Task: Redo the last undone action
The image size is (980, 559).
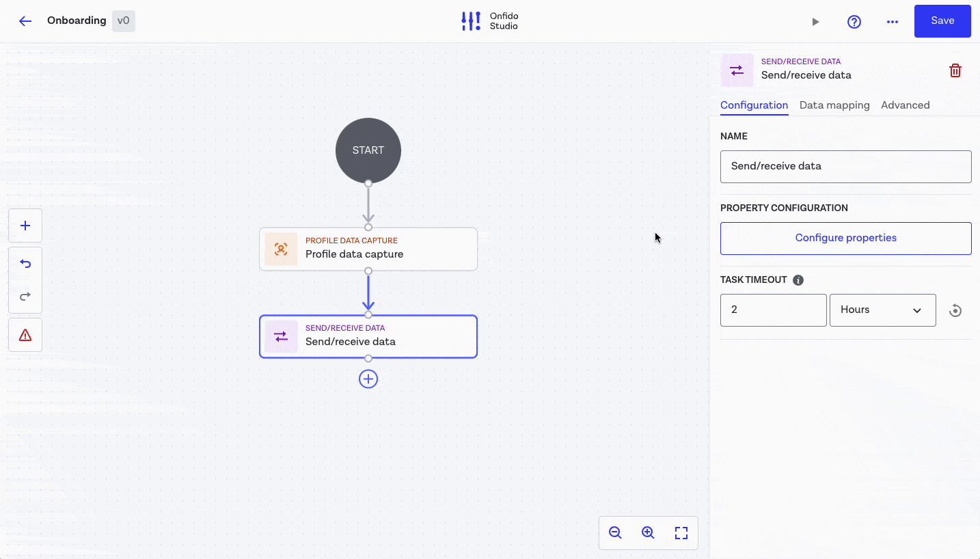Action: pos(25,297)
